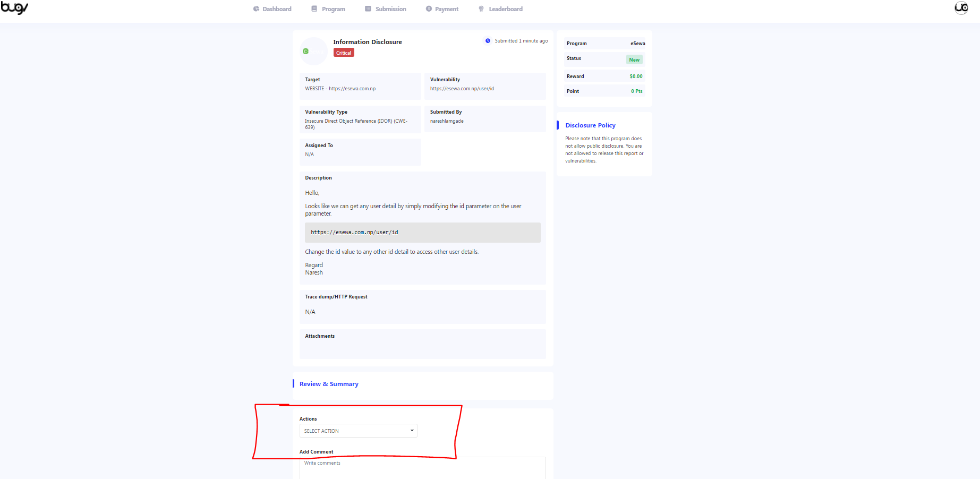Click the Trace dump/HTTP Request label
This screenshot has width=980, height=479.
point(336,297)
